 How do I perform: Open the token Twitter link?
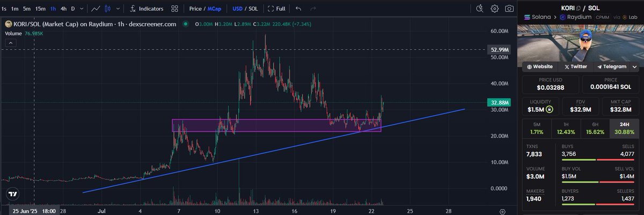[x=575, y=67]
